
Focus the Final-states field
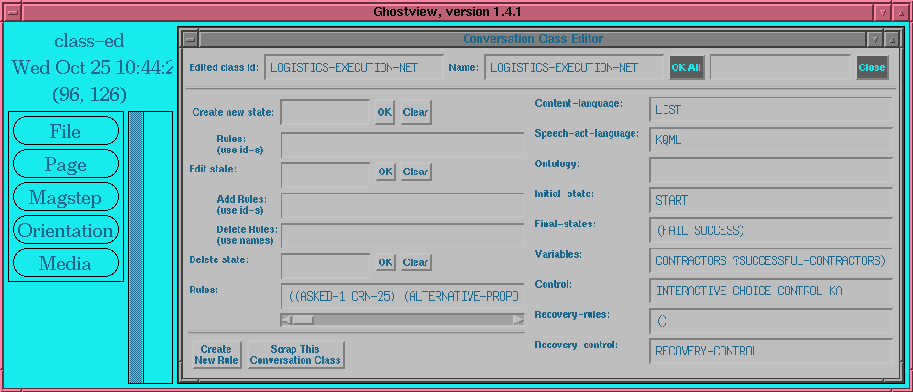tap(771, 231)
